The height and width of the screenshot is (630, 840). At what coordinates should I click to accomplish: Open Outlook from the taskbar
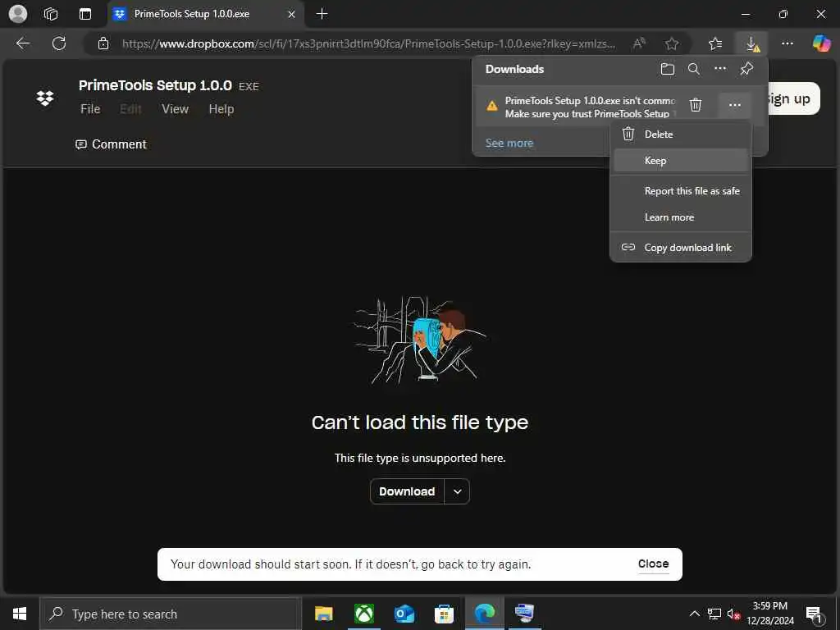404,614
